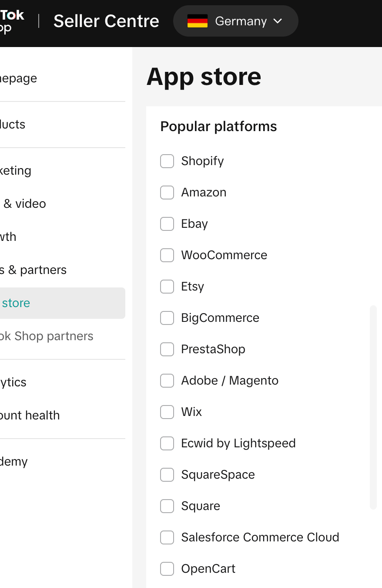Click the platform list scrollbar

[373, 407]
